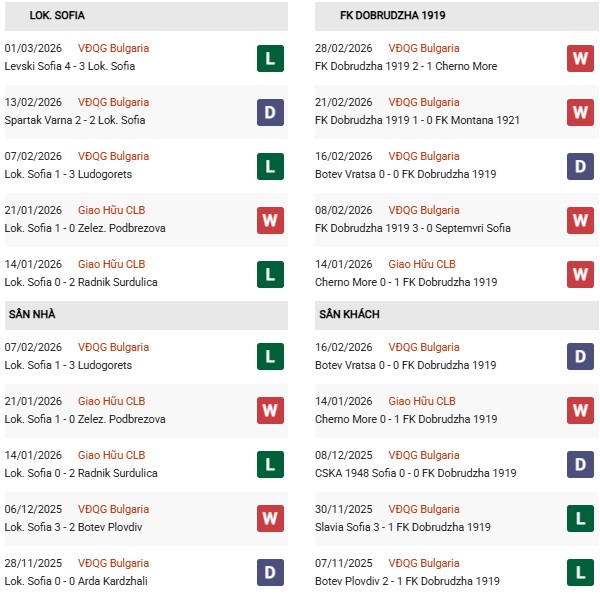Select the W badge beside Lok. Sofia 3-2 Botev Plovdiv
Image resolution: width=600 pixels, height=594 pixels.
[x=269, y=519]
